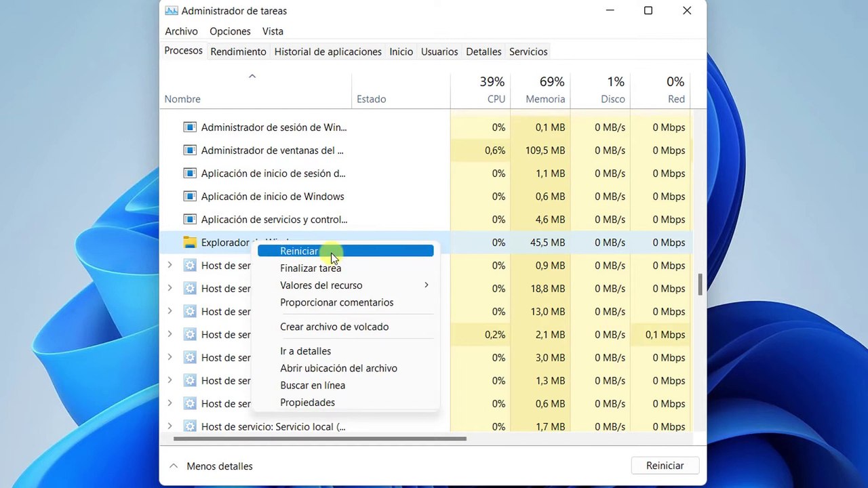This screenshot has height=488, width=868.
Task: Maximize the Administrador de tareas window
Action: [x=648, y=11]
